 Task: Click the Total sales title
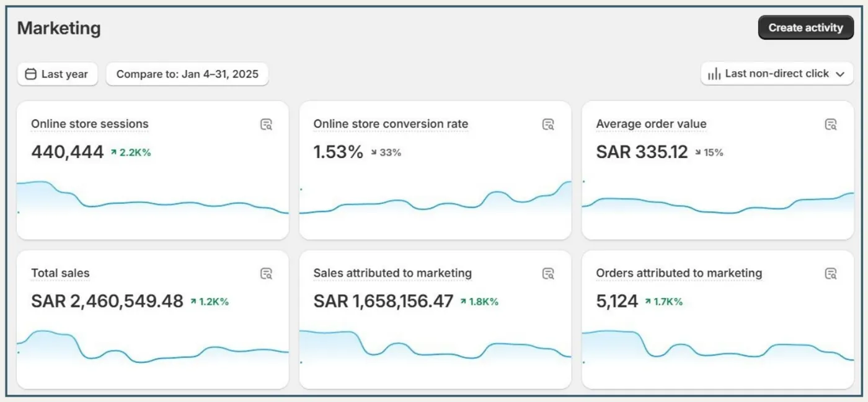[x=60, y=273]
